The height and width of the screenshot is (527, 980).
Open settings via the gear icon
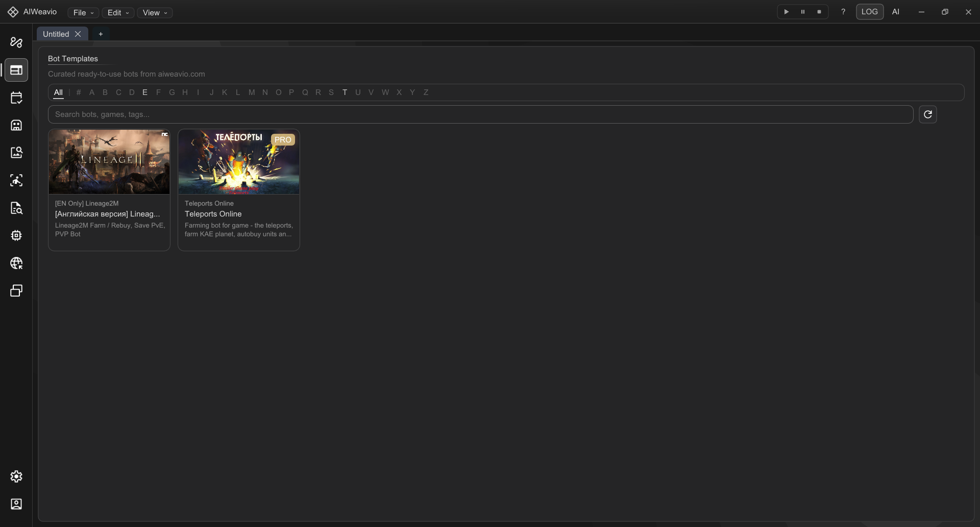point(16,476)
